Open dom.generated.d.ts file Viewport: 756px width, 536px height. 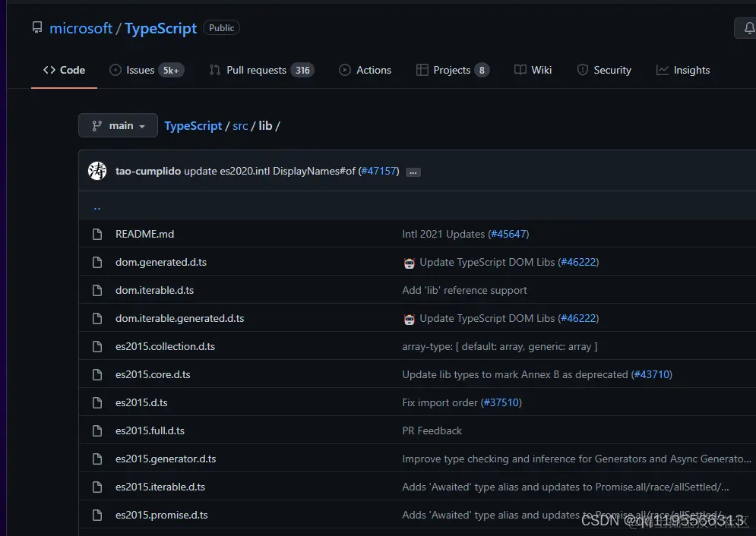pyautogui.click(x=161, y=262)
